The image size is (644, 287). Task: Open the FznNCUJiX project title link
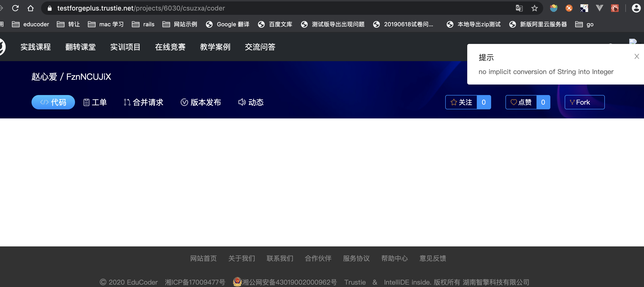[88, 76]
